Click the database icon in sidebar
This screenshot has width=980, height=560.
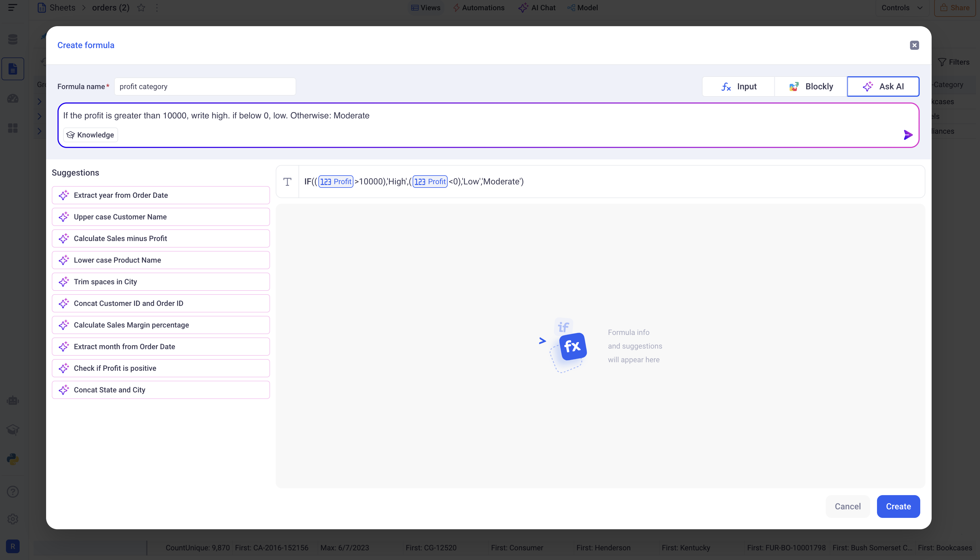point(13,39)
